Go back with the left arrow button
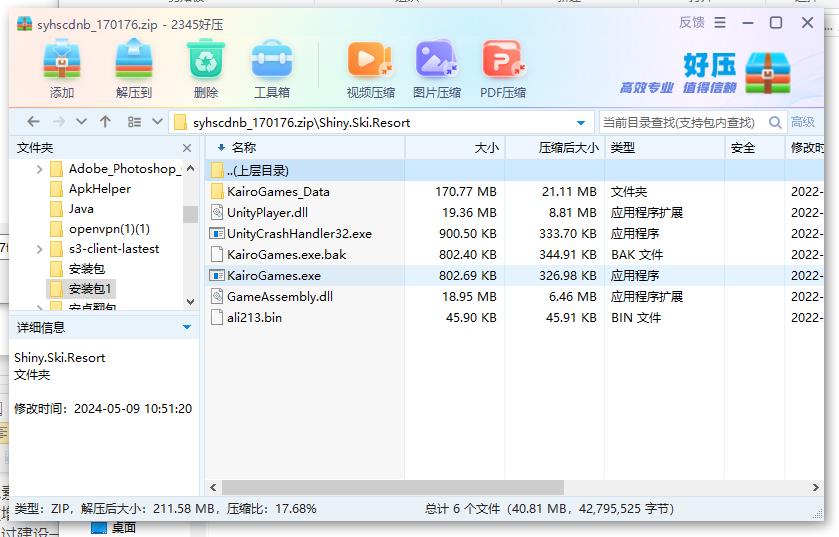This screenshot has width=839, height=537. tap(33, 122)
